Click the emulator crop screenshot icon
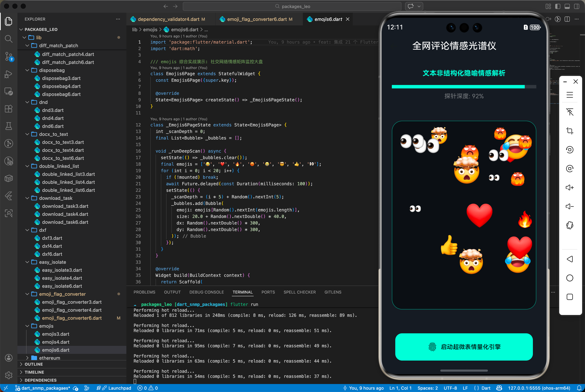The image size is (585, 392). click(570, 131)
